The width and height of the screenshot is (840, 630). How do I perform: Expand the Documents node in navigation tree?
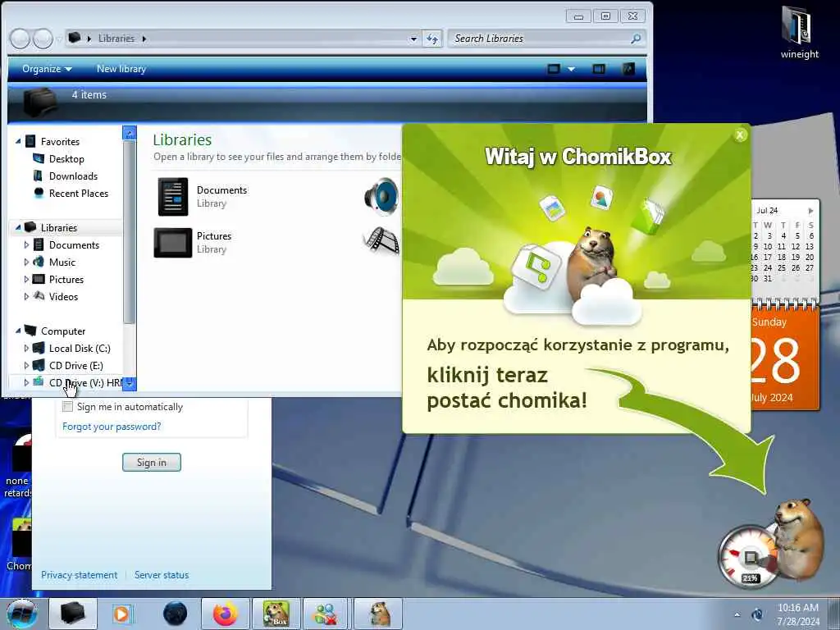[26, 244]
